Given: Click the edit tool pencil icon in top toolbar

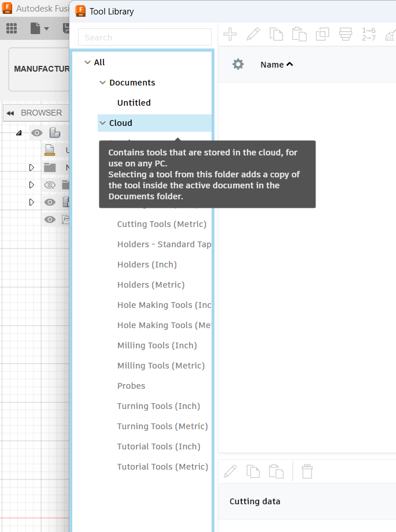Looking at the screenshot, I should 253,34.
